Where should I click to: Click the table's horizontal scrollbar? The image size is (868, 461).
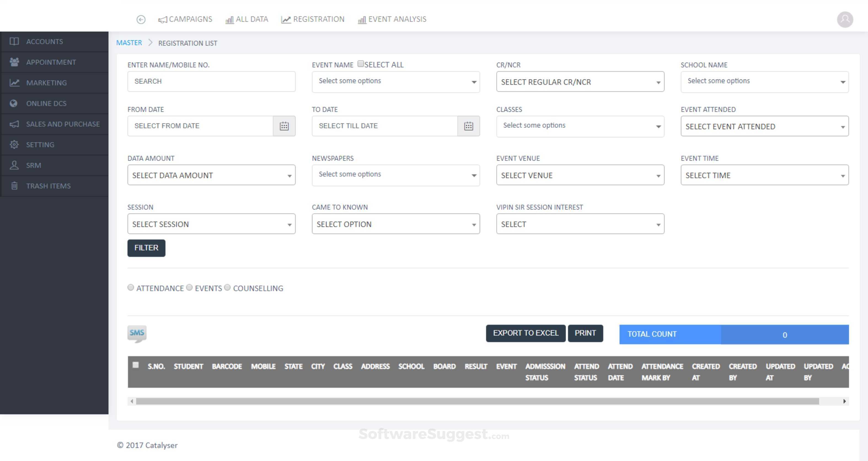(x=477, y=401)
